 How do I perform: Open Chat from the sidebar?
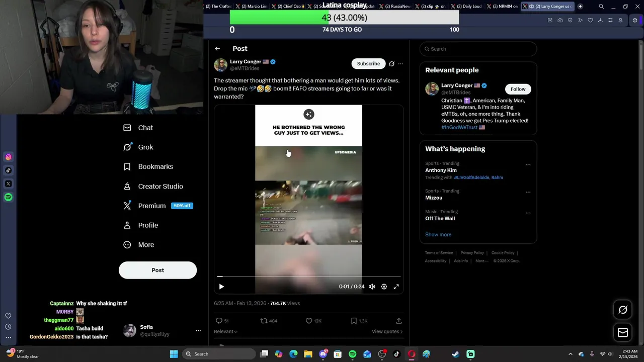coord(138,128)
